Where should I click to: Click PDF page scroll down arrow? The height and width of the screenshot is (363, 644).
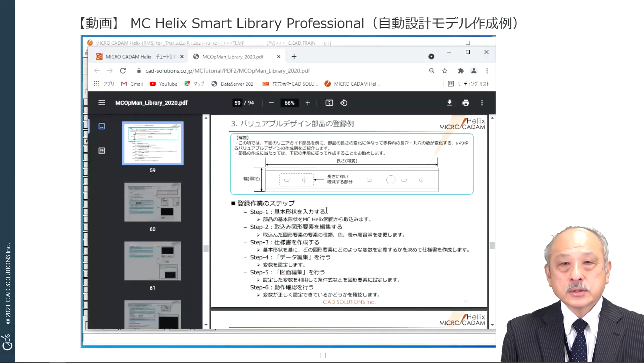492,325
